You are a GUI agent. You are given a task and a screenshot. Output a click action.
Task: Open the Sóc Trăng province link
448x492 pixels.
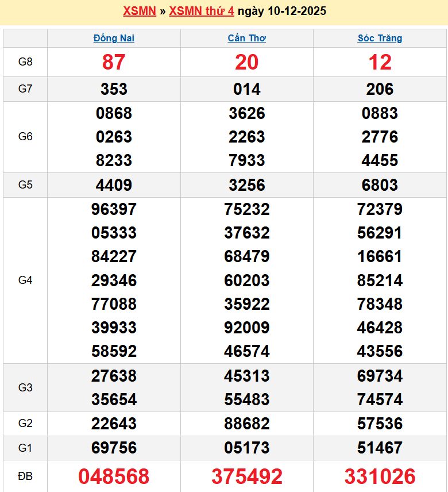[x=380, y=39]
